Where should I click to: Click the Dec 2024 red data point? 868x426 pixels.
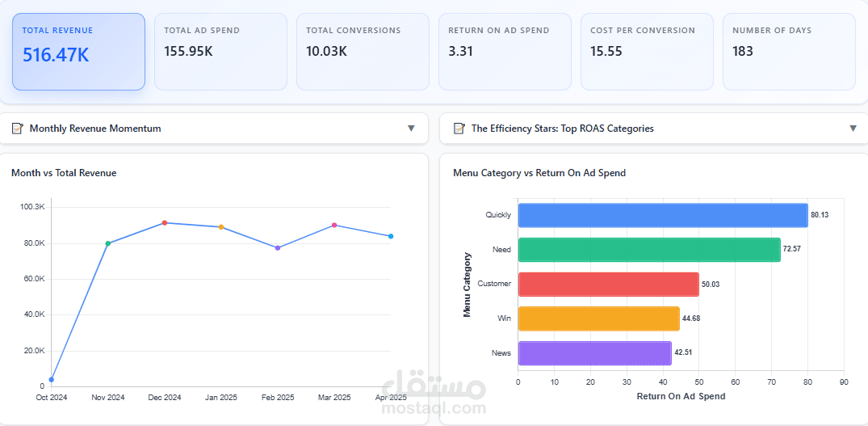(x=165, y=222)
